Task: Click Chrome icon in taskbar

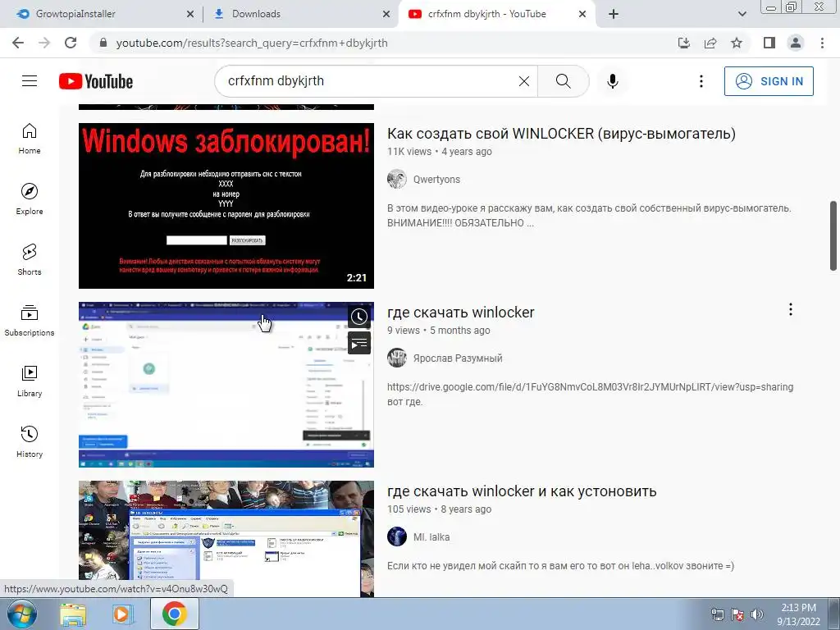Action: coord(175,614)
